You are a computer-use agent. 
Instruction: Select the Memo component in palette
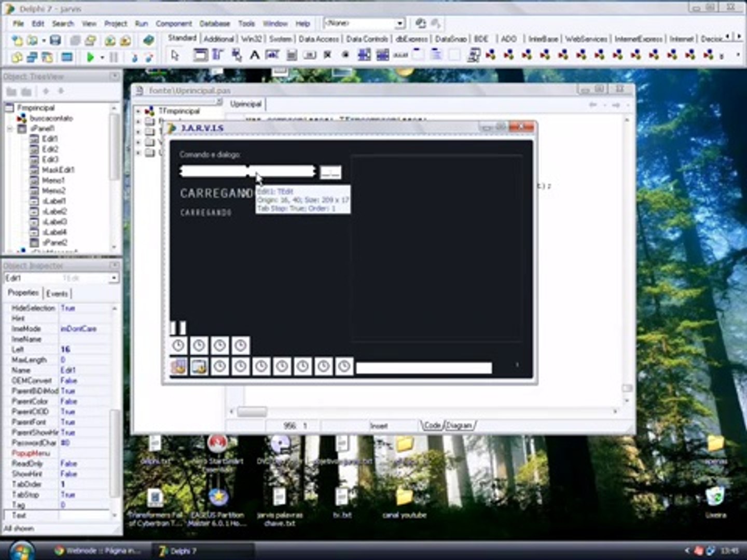[292, 55]
